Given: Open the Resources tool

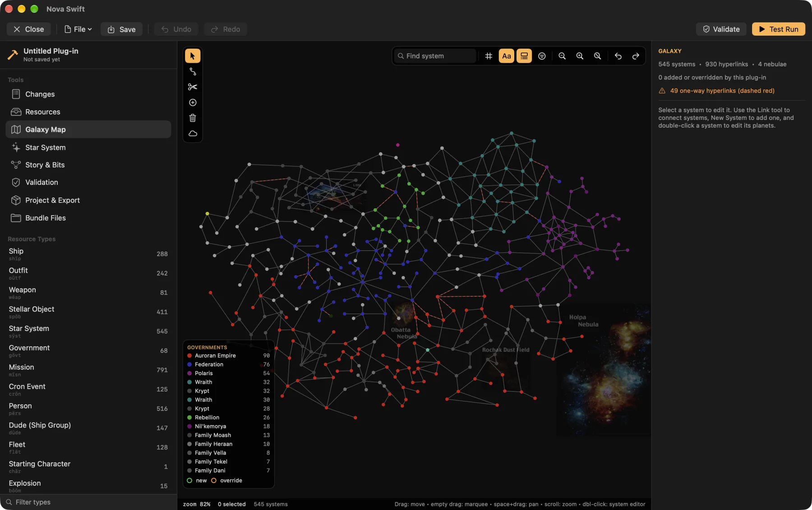Looking at the screenshot, I should tap(88, 112).
